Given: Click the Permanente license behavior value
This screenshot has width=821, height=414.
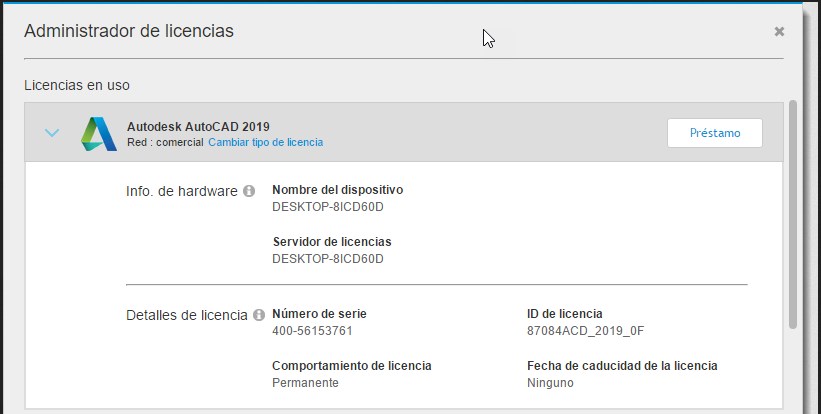Looking at the screenshot, I should (x=305, y=383).
